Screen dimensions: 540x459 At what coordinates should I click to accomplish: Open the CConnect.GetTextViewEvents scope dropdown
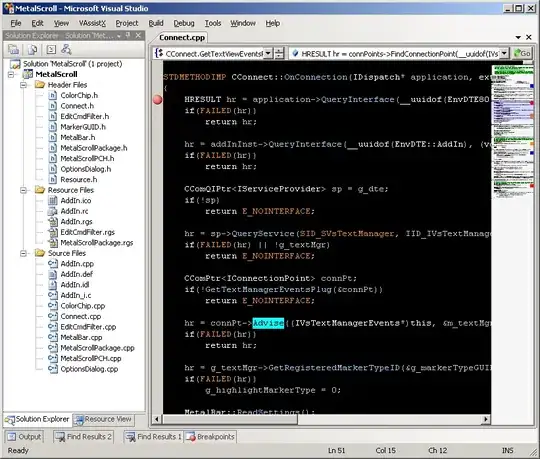pos(268,53)
